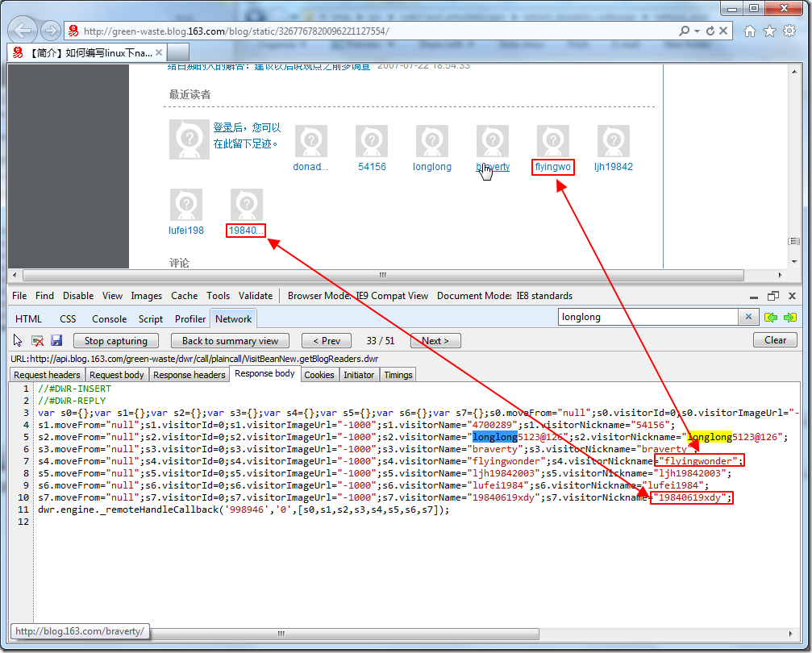
Task: Close the developer tools pane
Action: (792, 296)
